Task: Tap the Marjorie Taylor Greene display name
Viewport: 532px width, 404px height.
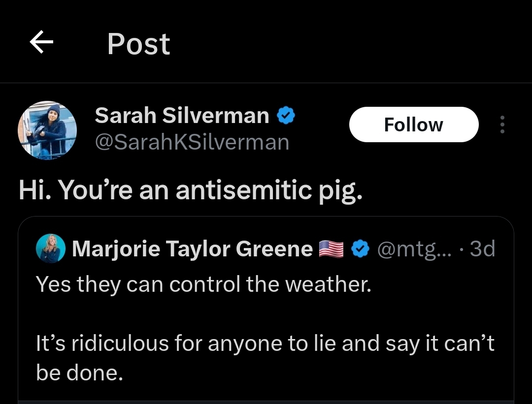Action: (193, 249)
